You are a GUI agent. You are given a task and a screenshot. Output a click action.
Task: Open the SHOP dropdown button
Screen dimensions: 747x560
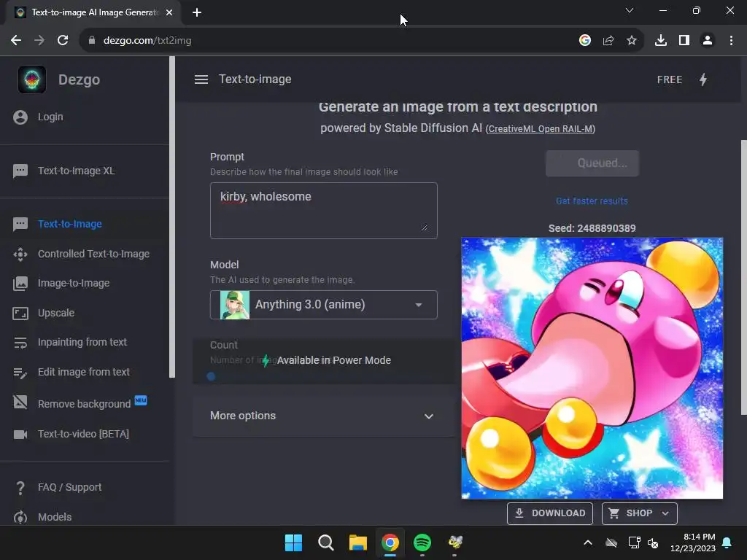click(x=639, y=513)
